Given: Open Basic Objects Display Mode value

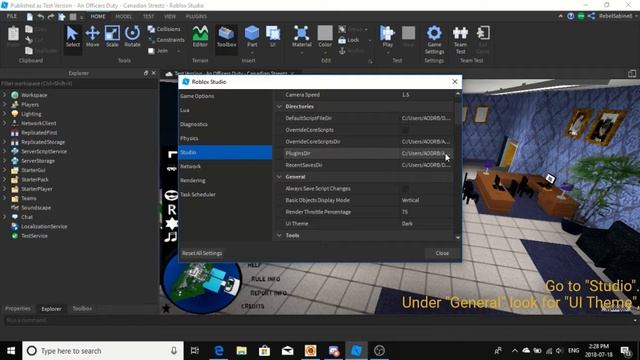Looking at the screenshot, I should (x=426, y=200).
